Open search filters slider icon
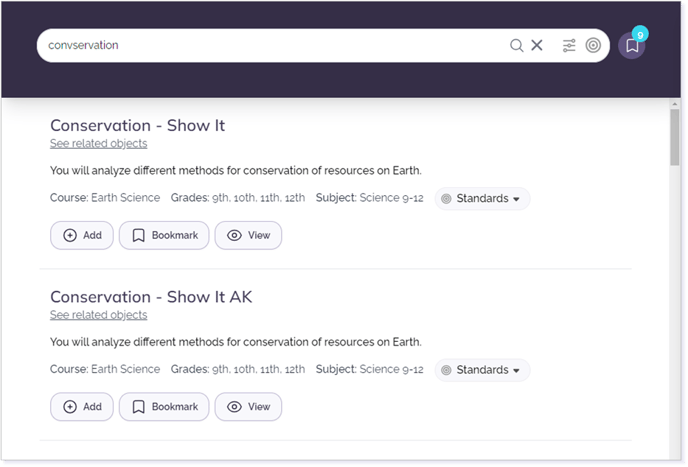This screenshot has width=688, height=467. pos(569,45)
